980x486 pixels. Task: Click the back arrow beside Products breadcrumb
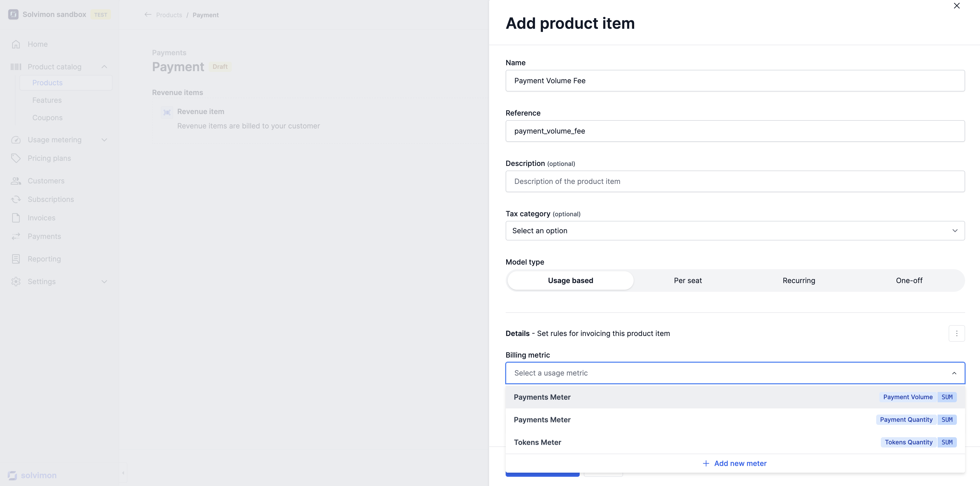click(x=148, y=15)
